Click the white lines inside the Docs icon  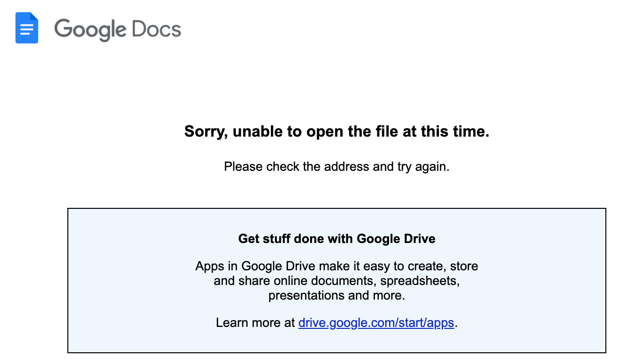coord(26,30)
